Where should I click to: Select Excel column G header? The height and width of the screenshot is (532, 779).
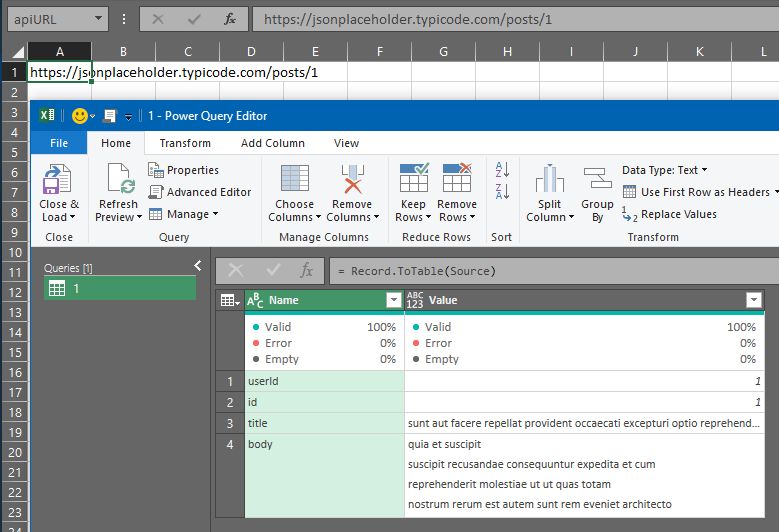[443, 52]
